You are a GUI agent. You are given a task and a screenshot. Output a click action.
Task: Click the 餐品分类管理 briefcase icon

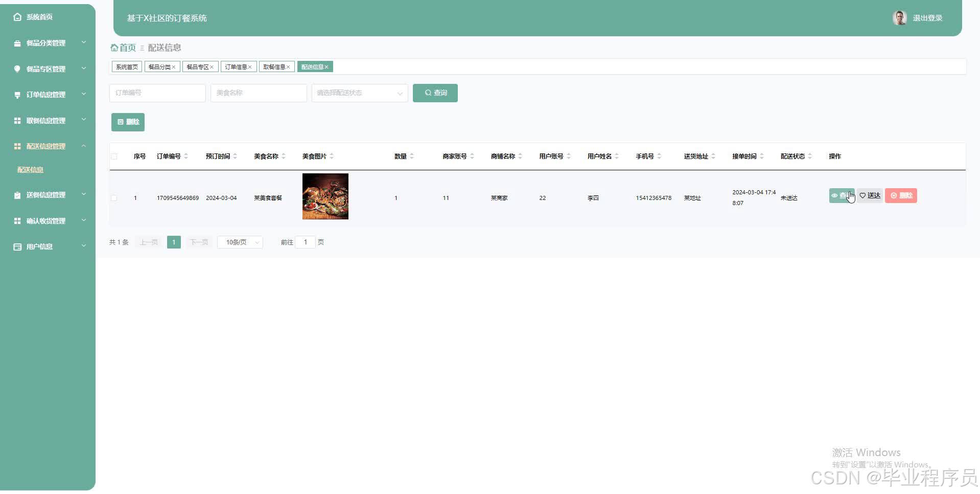pos(17,43)
